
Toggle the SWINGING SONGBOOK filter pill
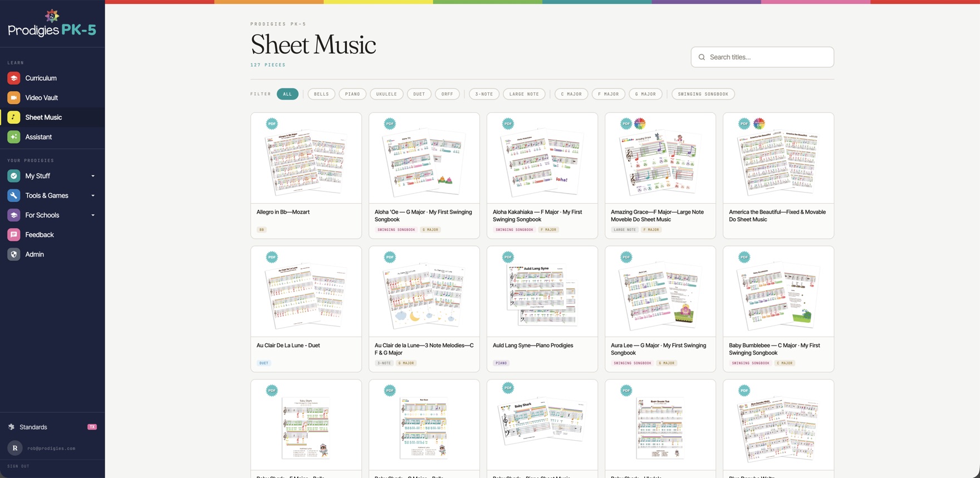(x=703, y=94)
